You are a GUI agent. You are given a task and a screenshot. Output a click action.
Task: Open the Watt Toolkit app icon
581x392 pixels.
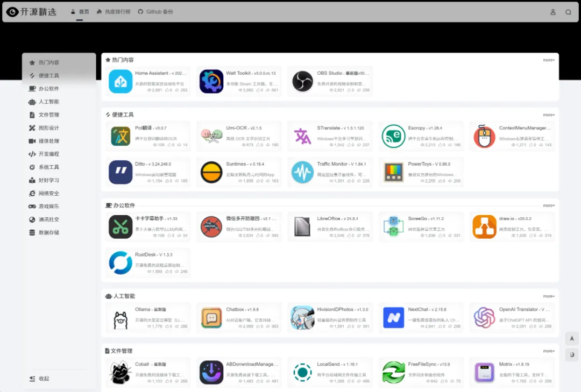point(211,82)
